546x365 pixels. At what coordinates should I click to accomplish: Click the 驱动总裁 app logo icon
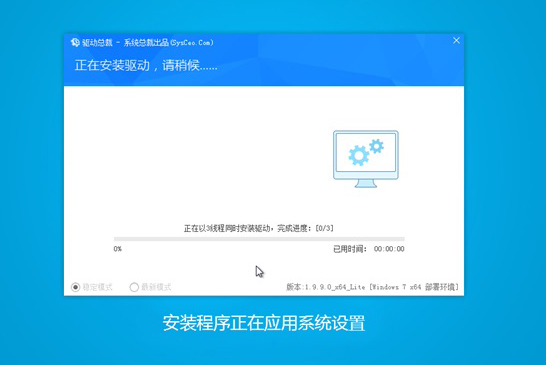click(75, 42)
